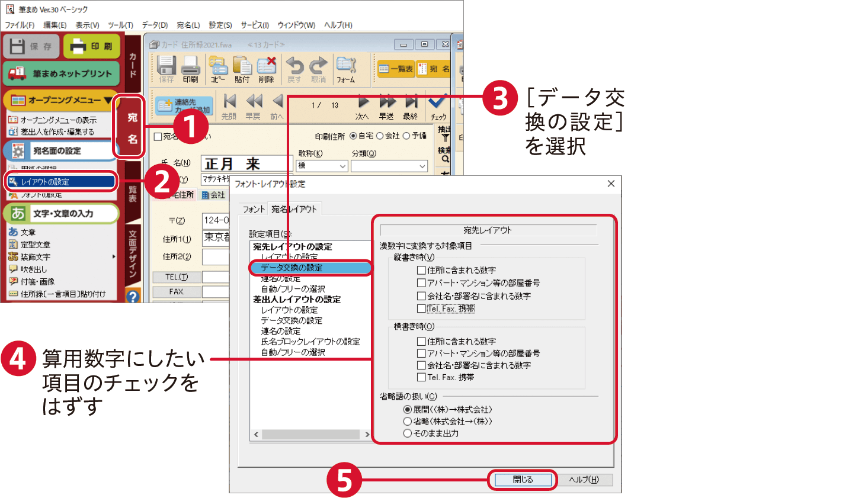This screenshot has width=868, height=498.
Task: Select レイアウトの設定 in sidebar
Action: (x=62, y=182)
